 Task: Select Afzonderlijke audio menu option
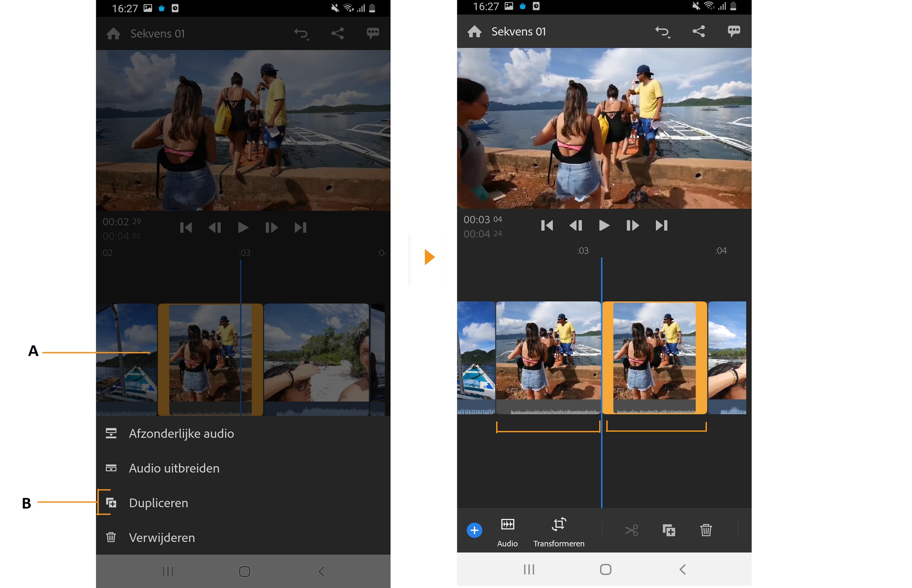click(181, 434)
